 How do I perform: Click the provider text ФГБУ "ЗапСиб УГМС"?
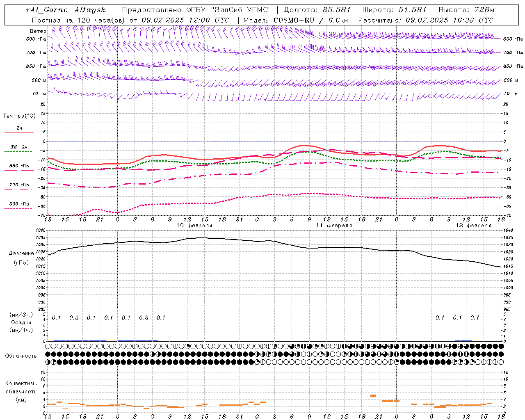pyautogui.click(x=229, y=10)
